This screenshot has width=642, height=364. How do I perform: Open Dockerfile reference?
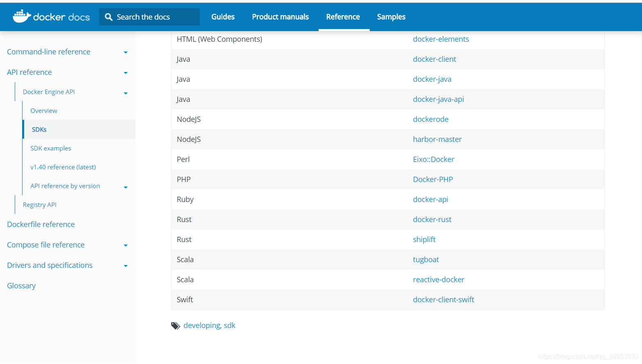point(41,225)
